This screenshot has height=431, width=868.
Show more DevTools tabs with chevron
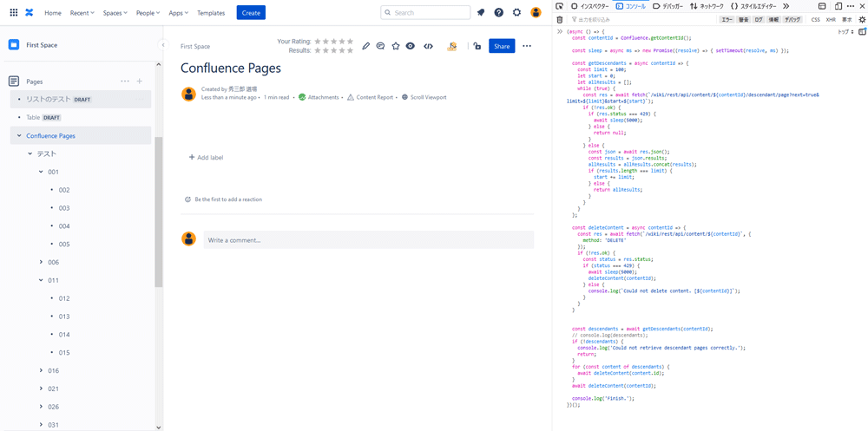point(786,6)
